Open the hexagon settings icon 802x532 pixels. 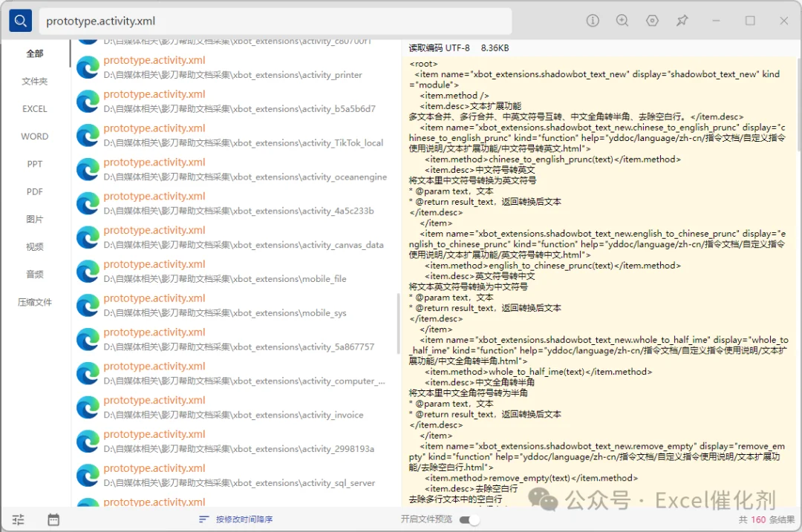tap(652, 21)
